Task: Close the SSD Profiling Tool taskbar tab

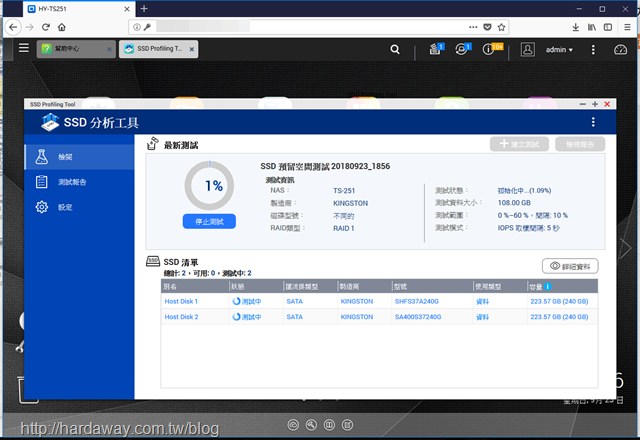Action: 192,49
